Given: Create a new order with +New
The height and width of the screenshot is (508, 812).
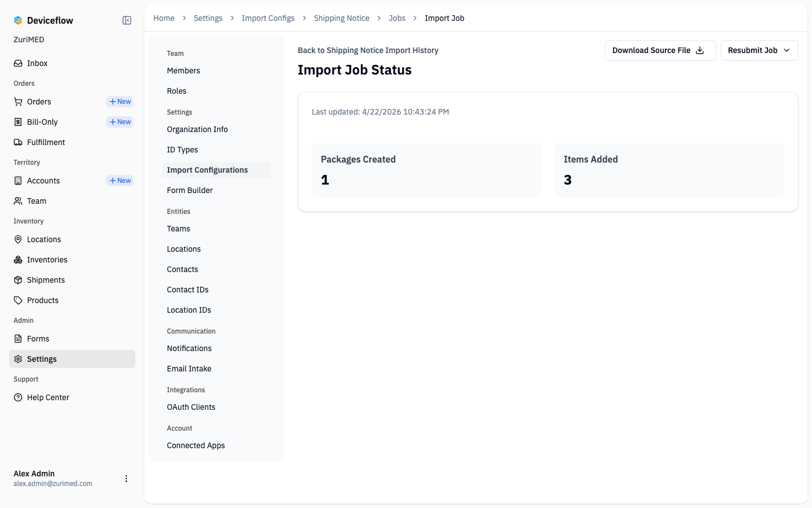Looking at the screenshot, I should tap(120, 102).
